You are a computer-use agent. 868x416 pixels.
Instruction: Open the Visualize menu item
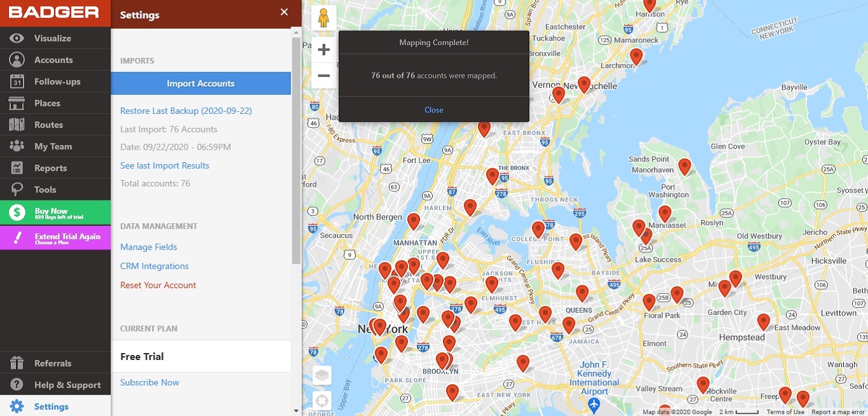click(55, 38)
